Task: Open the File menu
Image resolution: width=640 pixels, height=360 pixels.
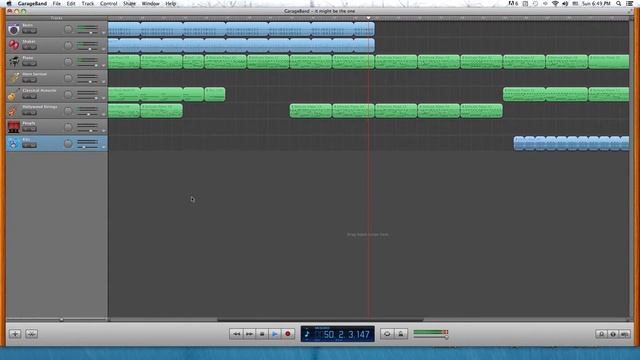Action: 56,4
